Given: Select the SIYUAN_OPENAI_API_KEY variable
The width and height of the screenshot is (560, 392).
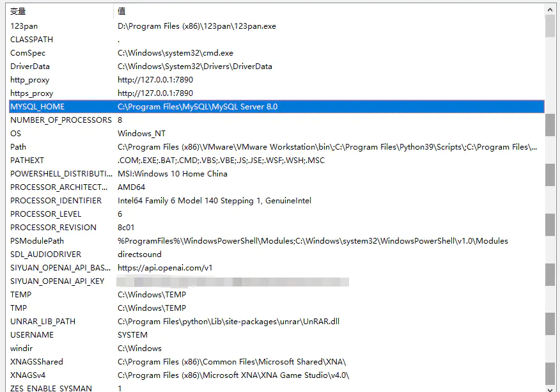Looking at the screenshot, I should (276, 281).
